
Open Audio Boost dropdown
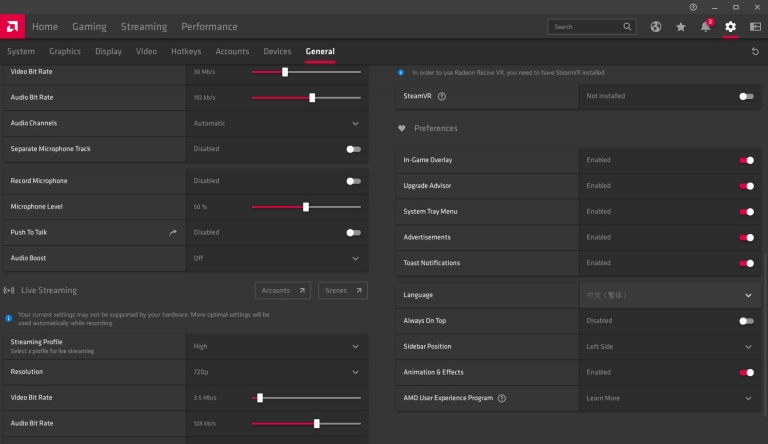pos(277,258)
